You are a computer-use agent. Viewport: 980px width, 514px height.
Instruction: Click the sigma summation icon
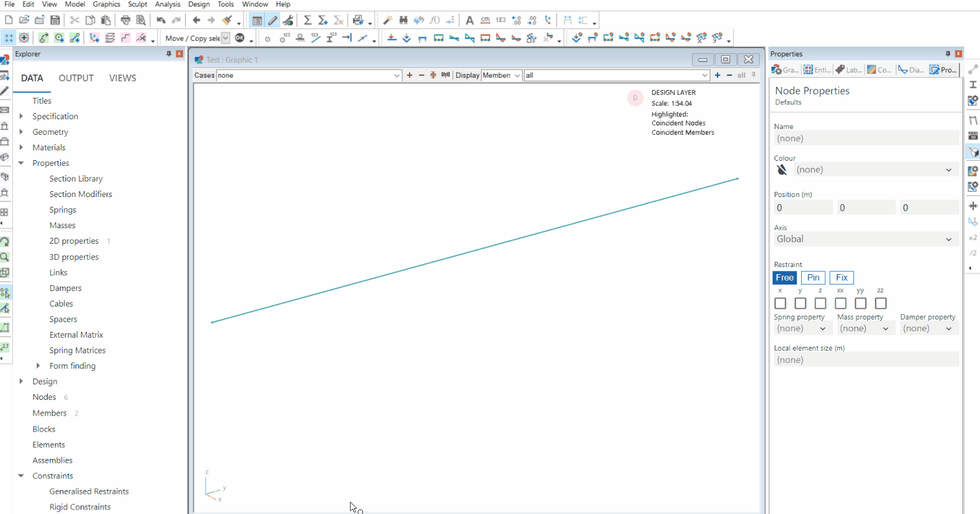pyautogui.click(x=308, y=20)
